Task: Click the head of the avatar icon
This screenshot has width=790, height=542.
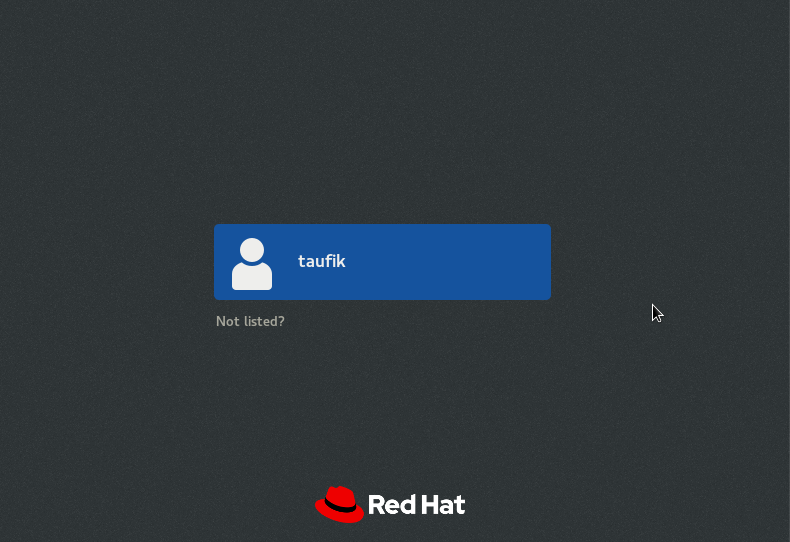Action: pyautogui.click(x=252, y=250)
